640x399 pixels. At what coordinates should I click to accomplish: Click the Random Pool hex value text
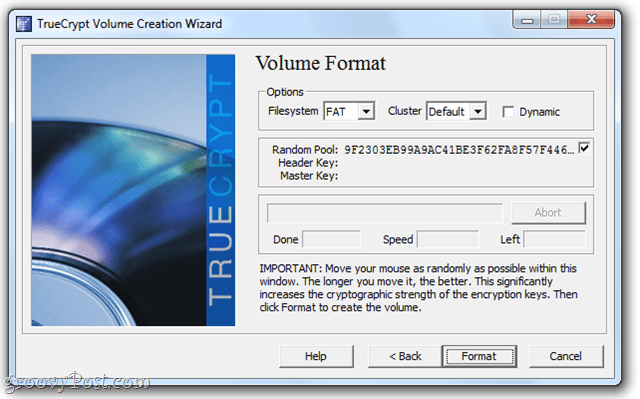coord(459,150)
